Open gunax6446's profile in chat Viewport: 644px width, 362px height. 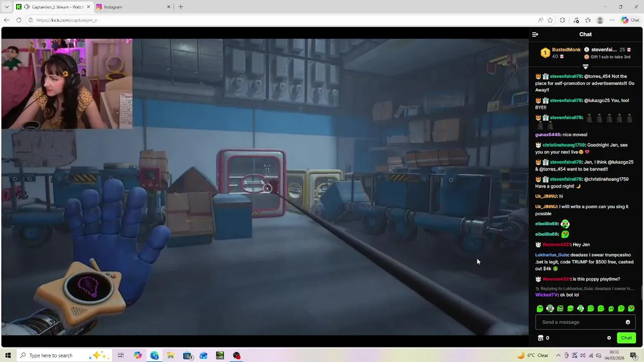(547, 135)
